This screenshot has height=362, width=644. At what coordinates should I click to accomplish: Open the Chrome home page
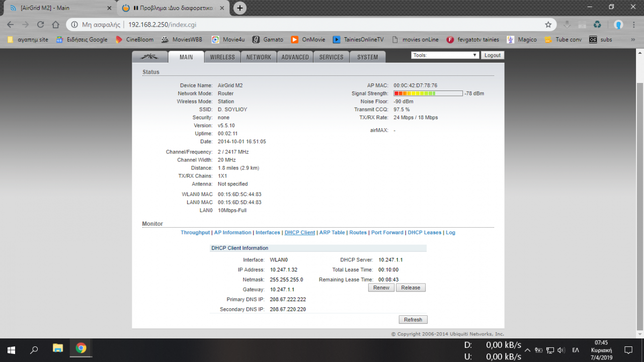[56, 25]
